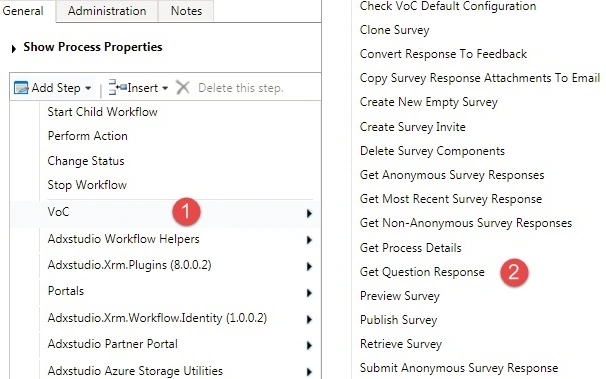
Task: Pick Get Most Recent Survey Response
Action: 451,199
